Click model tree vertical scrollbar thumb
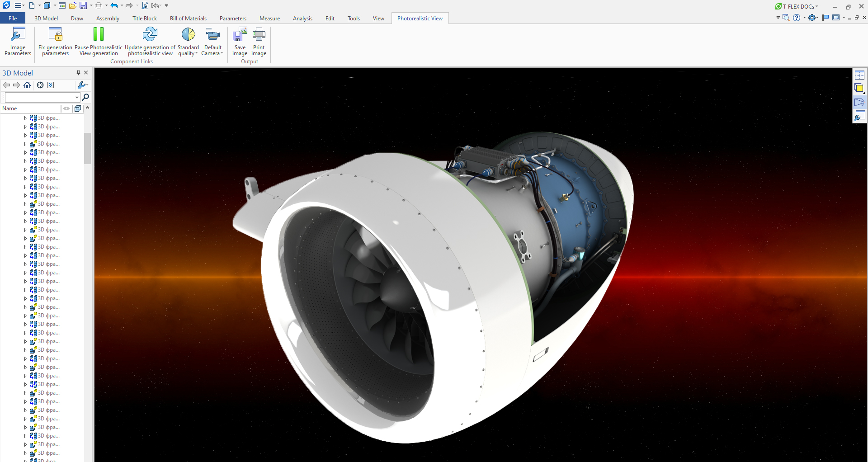Screen dimensions: 868x462 point(88,148)
